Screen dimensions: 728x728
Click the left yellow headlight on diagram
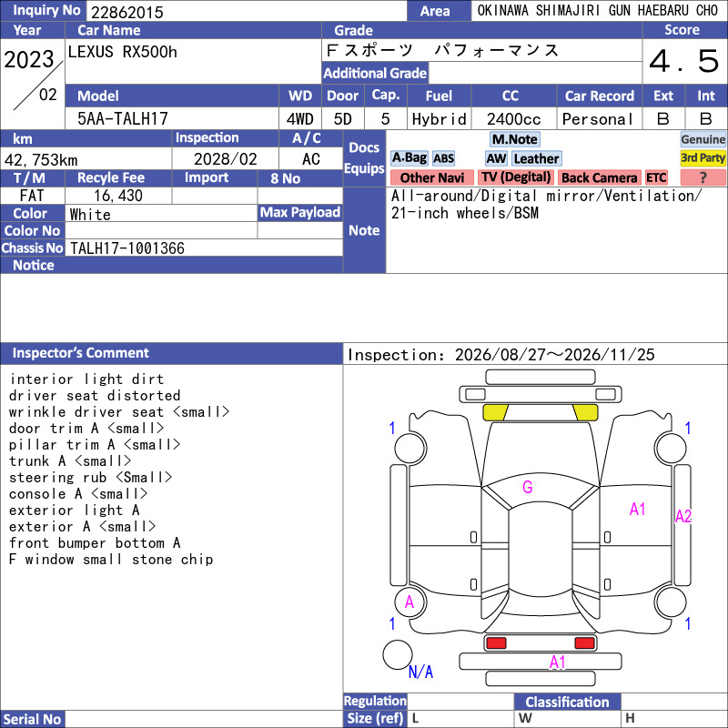[x=495, y=412]
